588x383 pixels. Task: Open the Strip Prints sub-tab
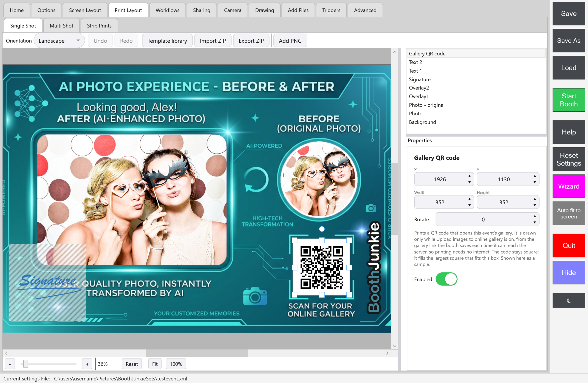pos(99,26)
